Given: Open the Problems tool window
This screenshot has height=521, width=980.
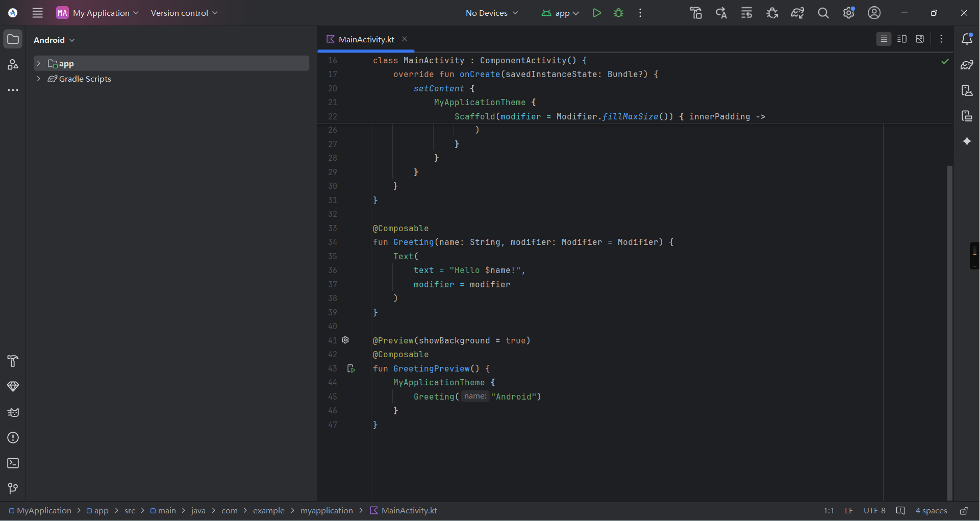Looking at the screenshot, I should tap(13, 438).
